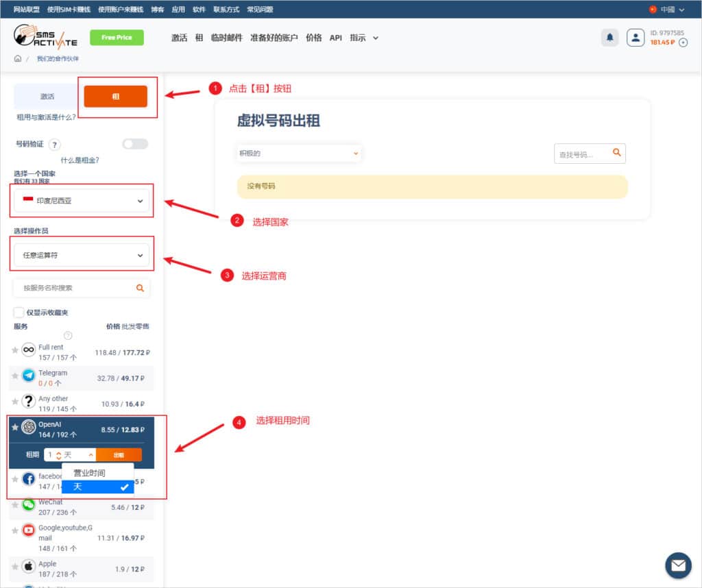Favorite the Google,youtube,Gmail star
This screenshot has height=588, width=702.
pos(15,530)
